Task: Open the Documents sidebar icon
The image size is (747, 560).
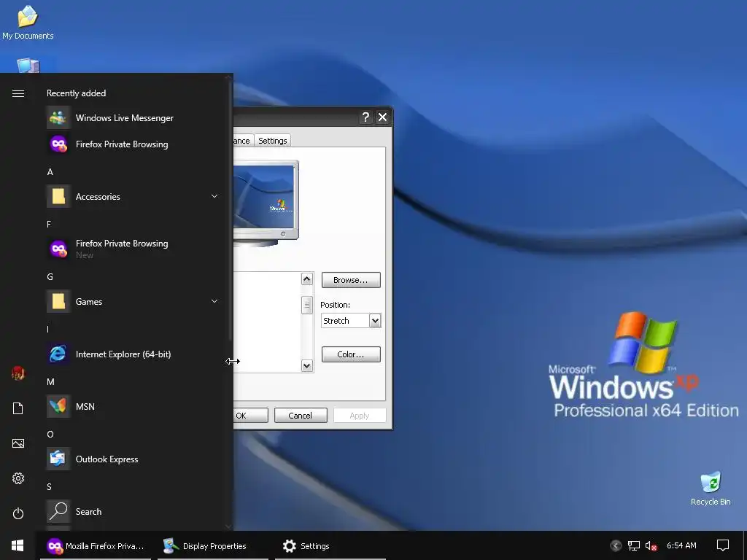Action: tap(18, 408)
